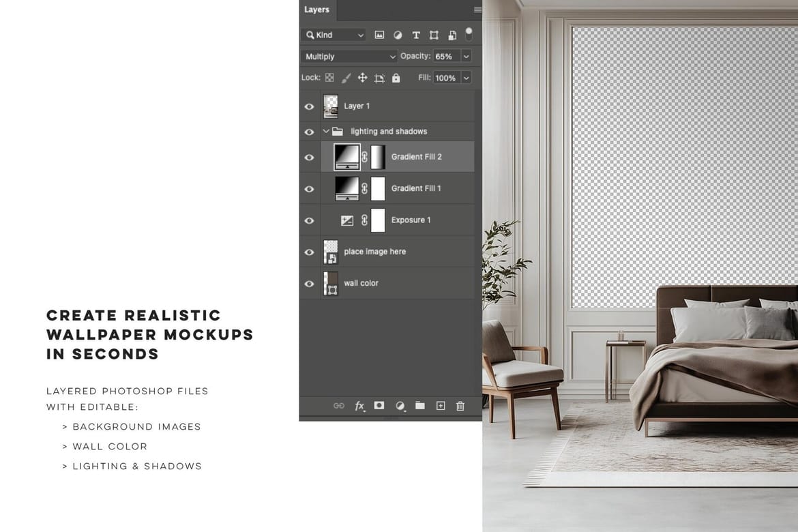Click the Opacity 65% value field
Screen dimensions: 798x532
(447, 57)
